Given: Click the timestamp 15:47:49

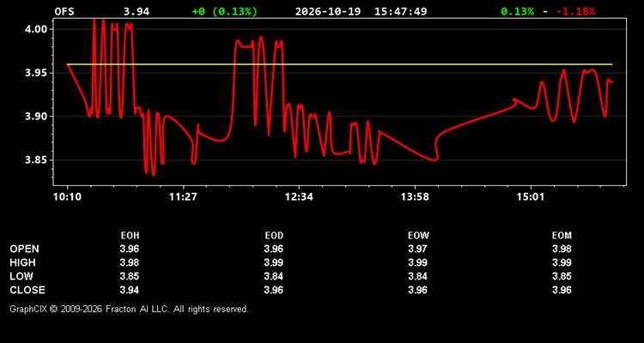Looking at the screenshot, I should pyautogui.click(x=400, y=11).
